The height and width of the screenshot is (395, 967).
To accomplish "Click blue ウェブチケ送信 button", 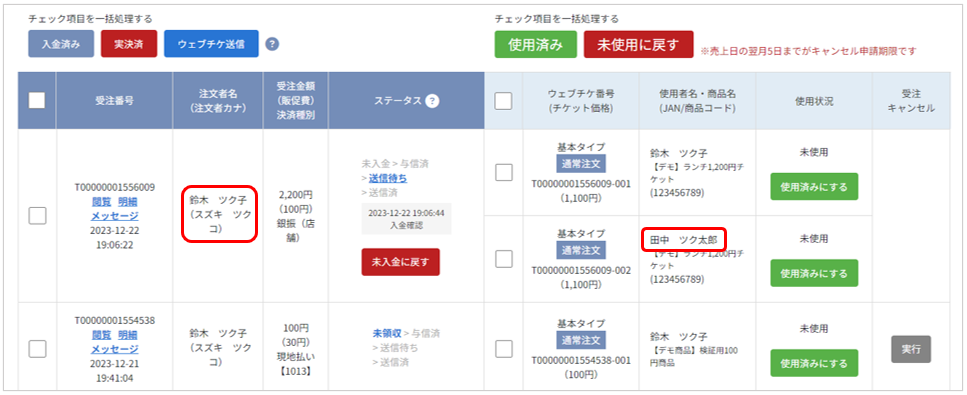I will [x=211, y=44].
